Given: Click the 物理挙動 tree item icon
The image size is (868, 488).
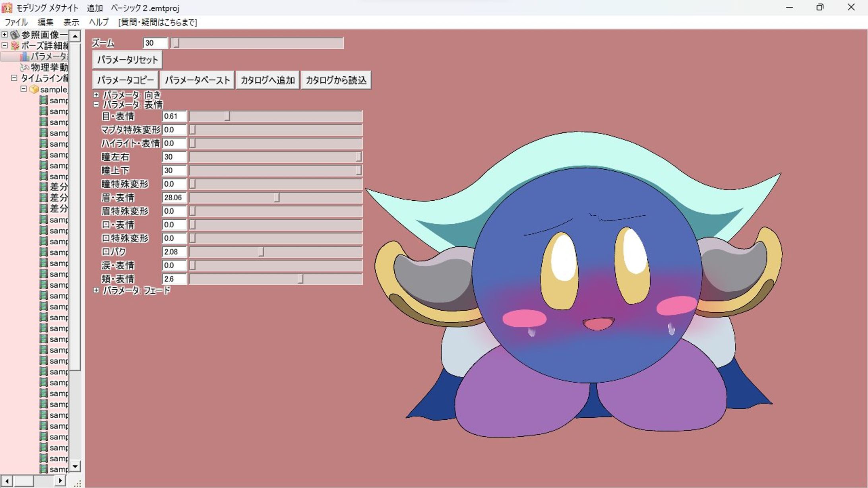Looking at the screenshot, I should point(25,67).
